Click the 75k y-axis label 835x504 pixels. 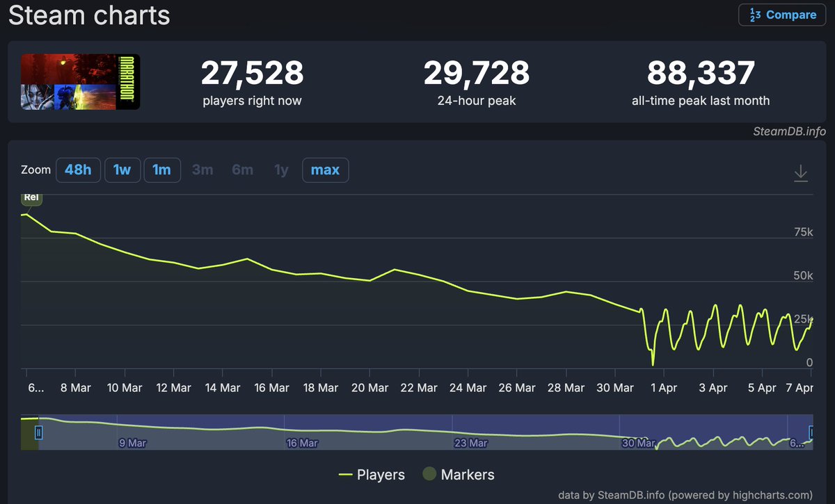pos(803,232)
